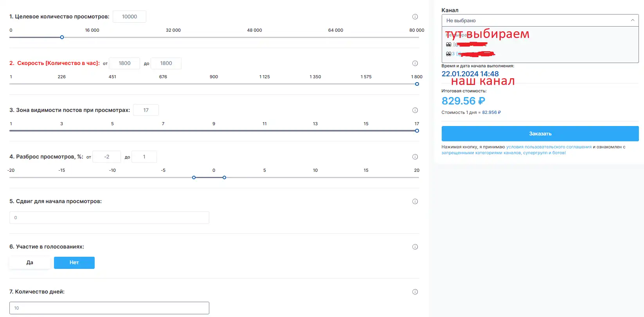Viewport: 644px width, 317px height.
Task: Click target views slider handle
Action: [62, 37]
